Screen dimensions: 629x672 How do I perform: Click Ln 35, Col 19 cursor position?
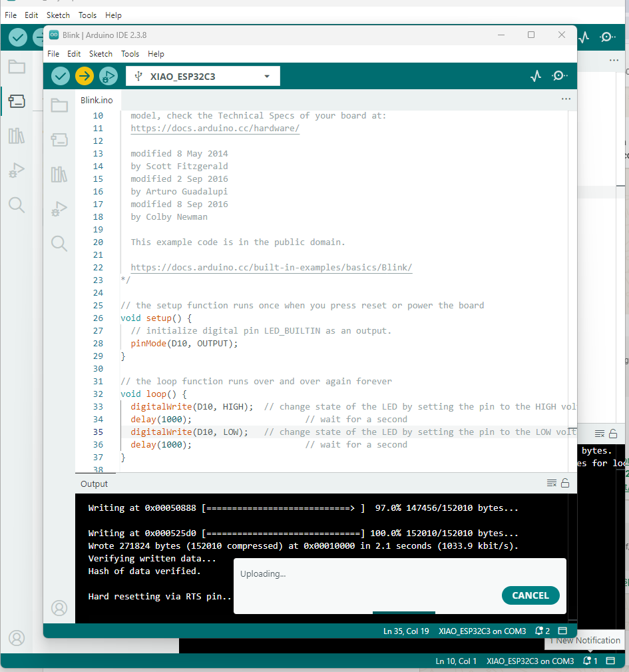coord(406,631)
